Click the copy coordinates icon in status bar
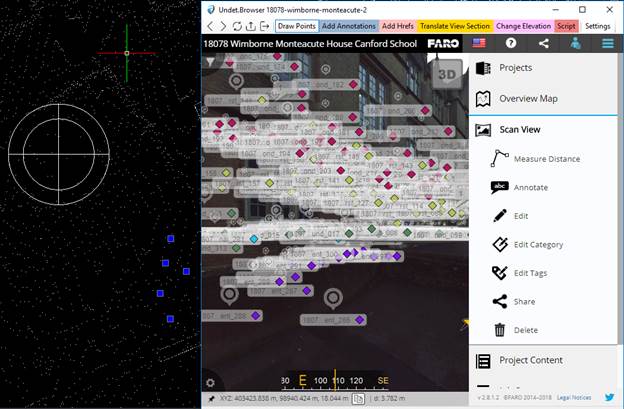 (358, 399)
